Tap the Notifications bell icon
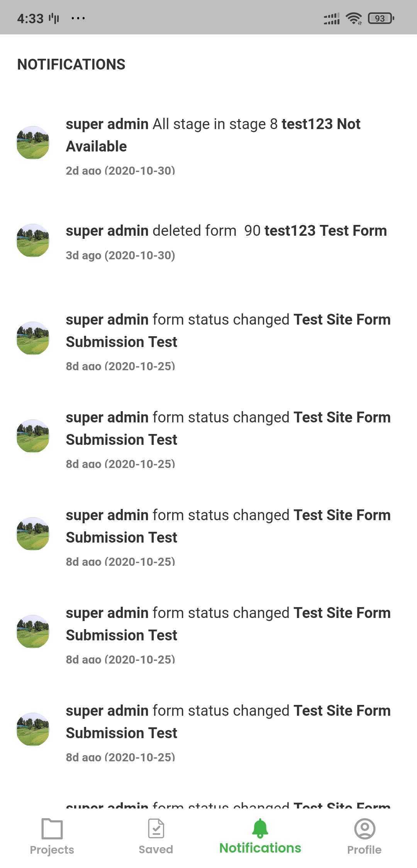Screen dimensions: 417x868 [x=260, y=828]
